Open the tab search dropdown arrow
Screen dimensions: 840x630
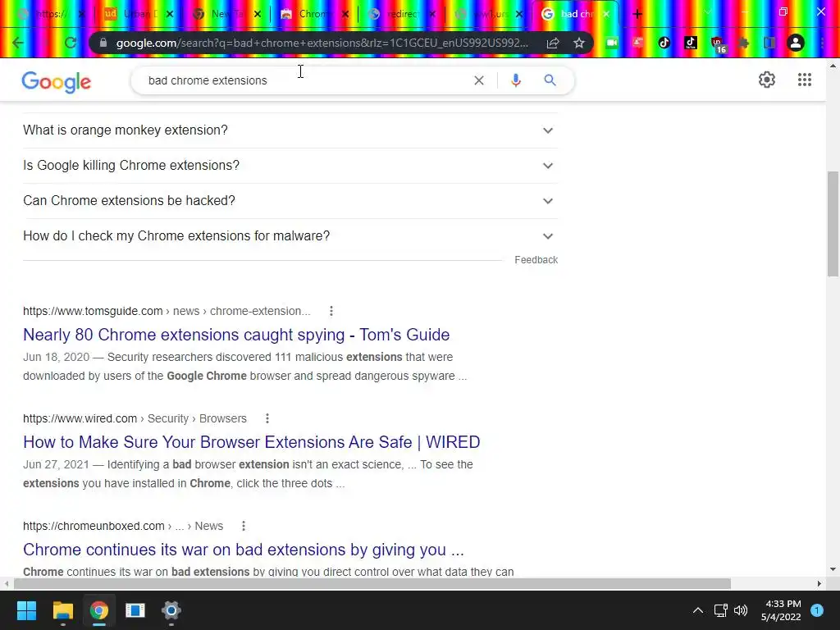pyautogui.click(x=707, y=11)
